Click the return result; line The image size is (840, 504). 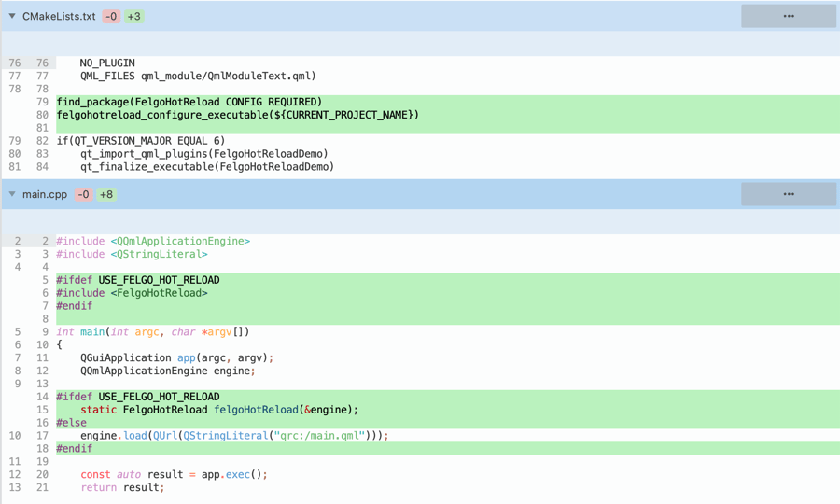click(x=122, y=487)
